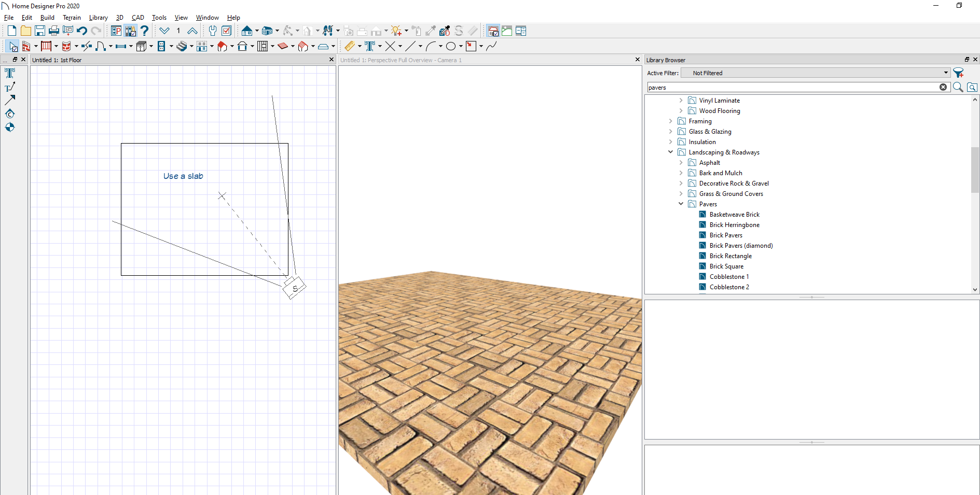Toggle the P display options button
This screenshot has width=980, height=495.
[x=116, y=31]
